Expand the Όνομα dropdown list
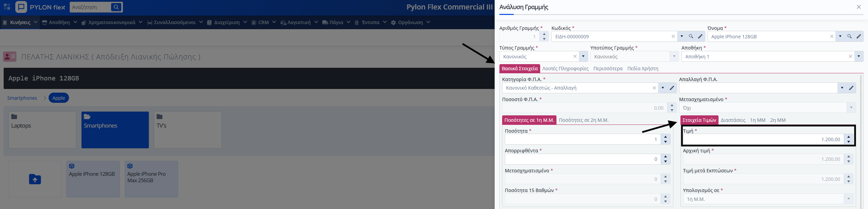 click(840, 36)
